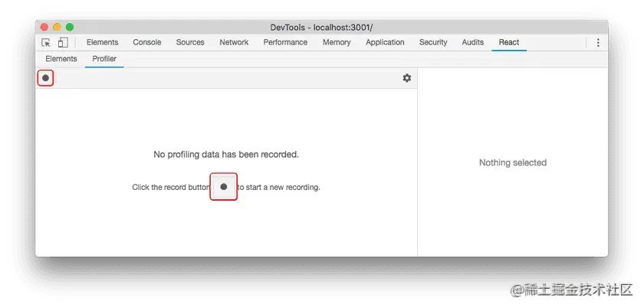Image resolution: width=644 pixels, height=308 pixels.
Task: Click 'No profiling data has been recorded.' text
Action: click(226, 155)
